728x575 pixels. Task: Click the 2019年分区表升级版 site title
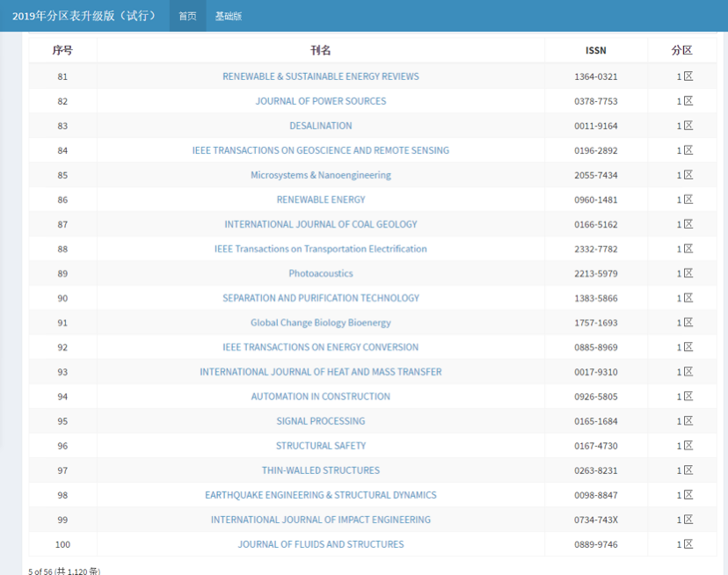[x=84, y=16]
